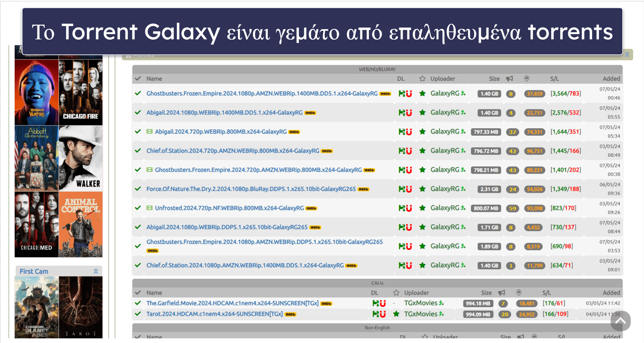Image resolution: width=644 pixels, height=343 pixels.
Task: Click comments badge 37 on Abigail 720p row
Action: [512, 132]
